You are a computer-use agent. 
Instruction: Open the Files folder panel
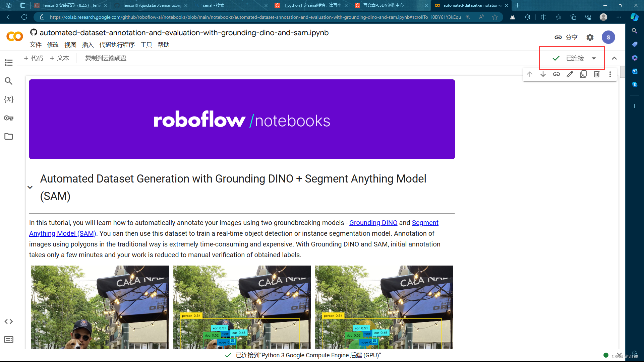coord(9,136)
